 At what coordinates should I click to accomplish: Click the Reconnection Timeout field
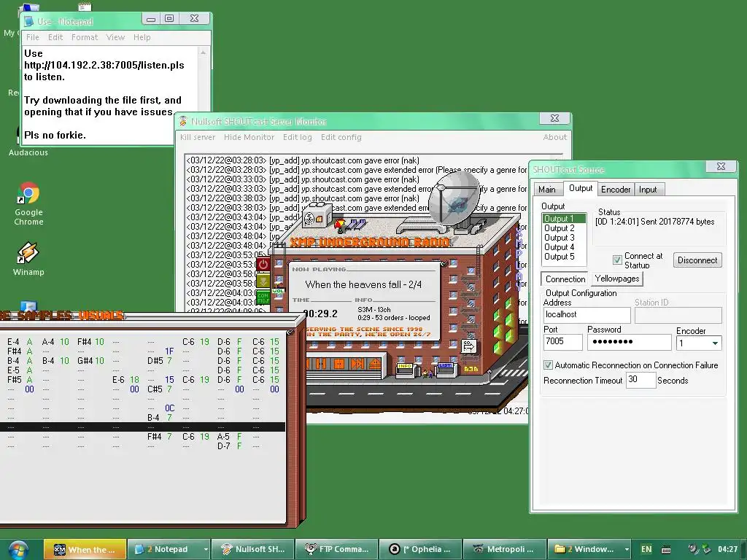point(640,380)
